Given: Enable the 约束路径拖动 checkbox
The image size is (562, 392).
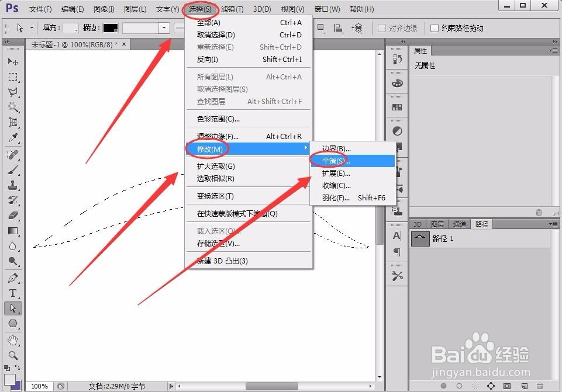Looking at the screenshot, I should coord(433,27).
